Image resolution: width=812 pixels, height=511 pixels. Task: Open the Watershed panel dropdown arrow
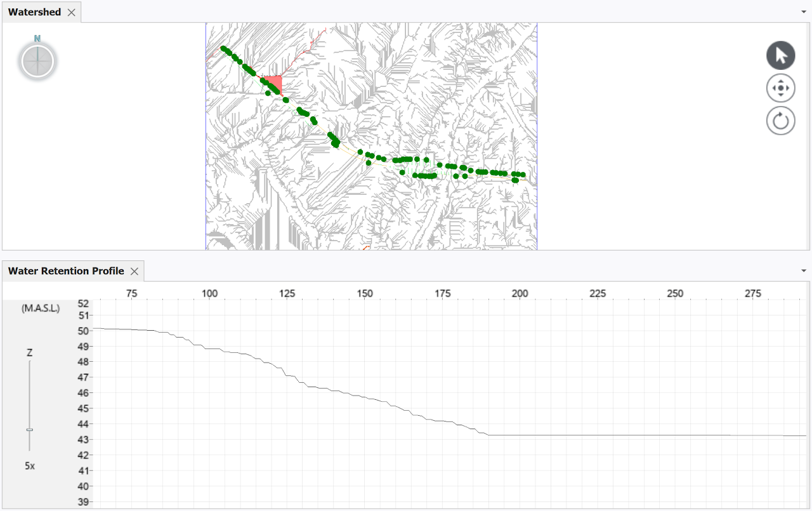tap(804, 12)
